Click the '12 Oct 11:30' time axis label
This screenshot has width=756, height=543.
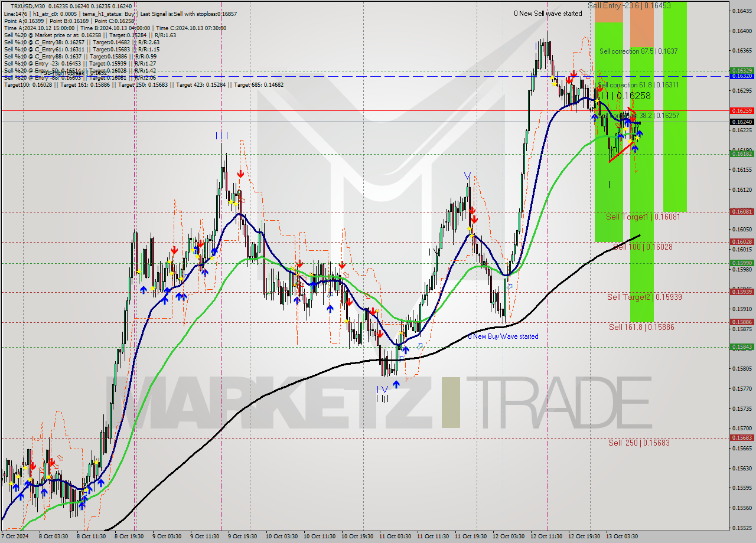point(547,537)
